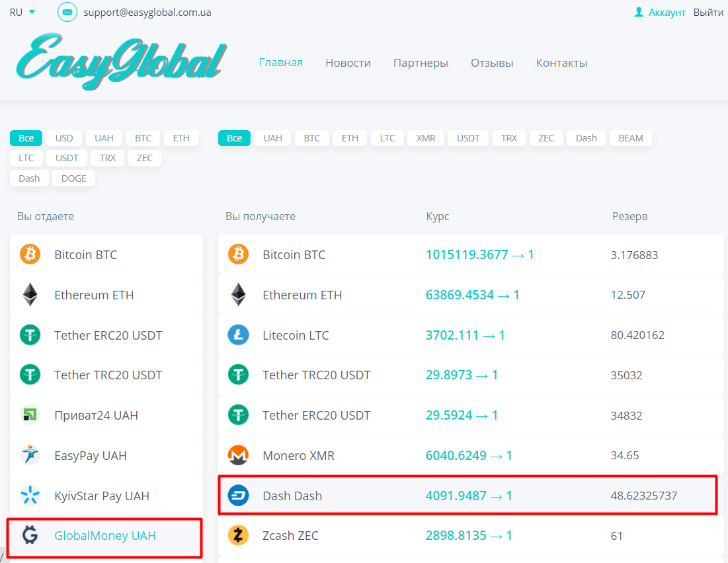The height and width of the screenshot is (563, 728).
Task: Click the Privat24 UAH icon
Action: (x=30, y=415)
